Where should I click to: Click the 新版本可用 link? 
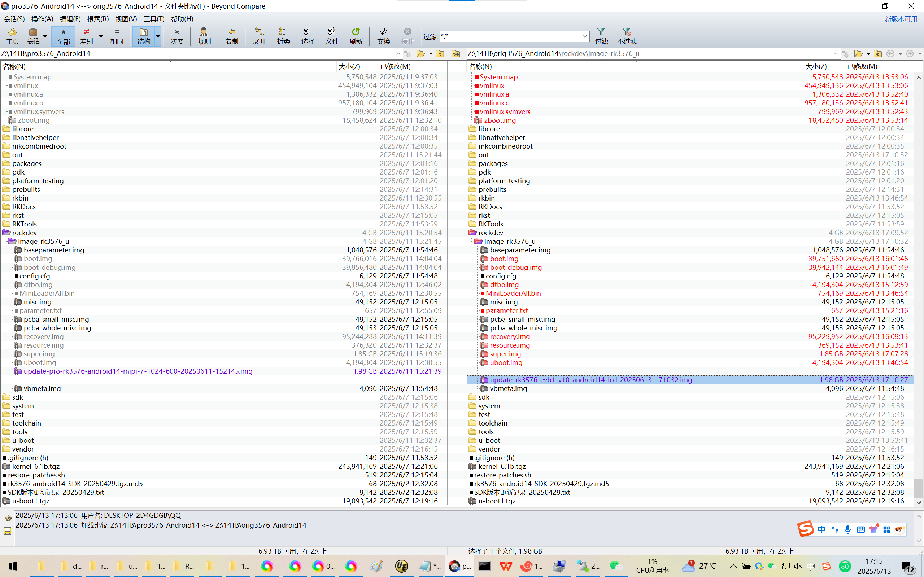tap(903, 19)
